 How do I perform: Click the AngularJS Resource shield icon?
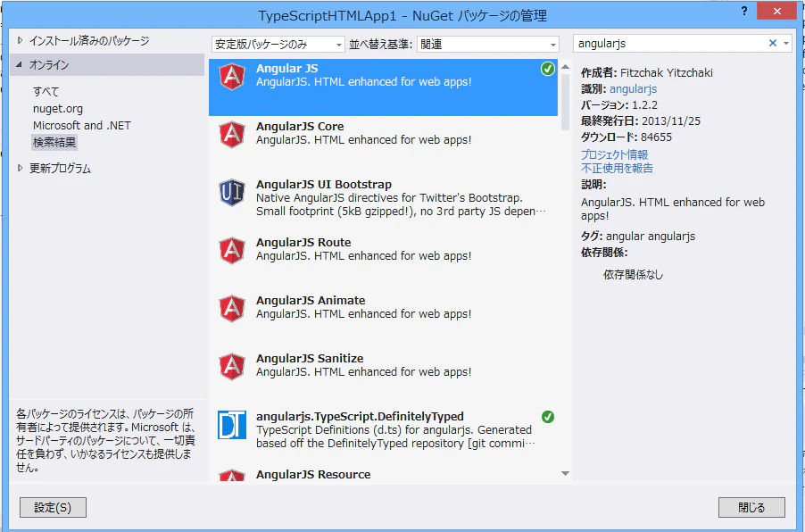tap(232, 476)
